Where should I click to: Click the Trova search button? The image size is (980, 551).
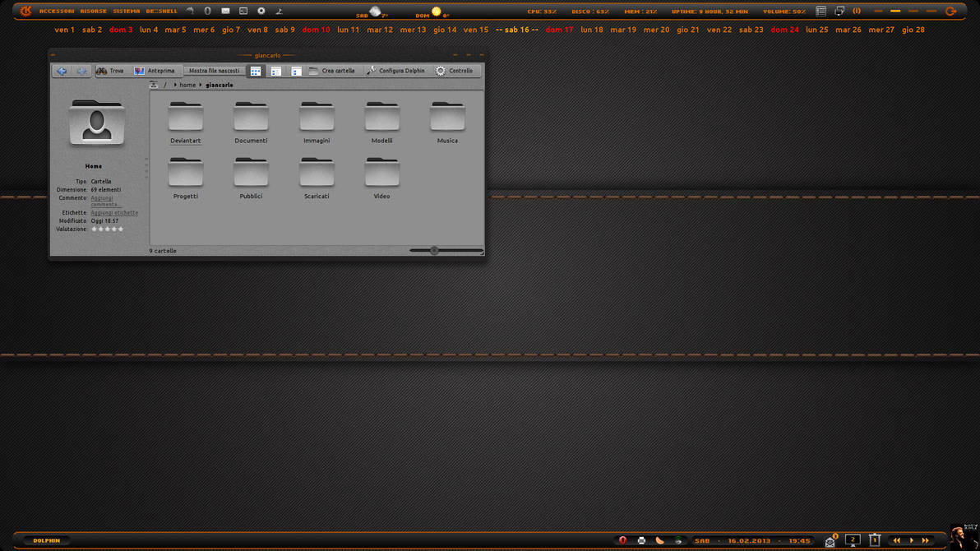pyautogui.click(x=110, y=72)
